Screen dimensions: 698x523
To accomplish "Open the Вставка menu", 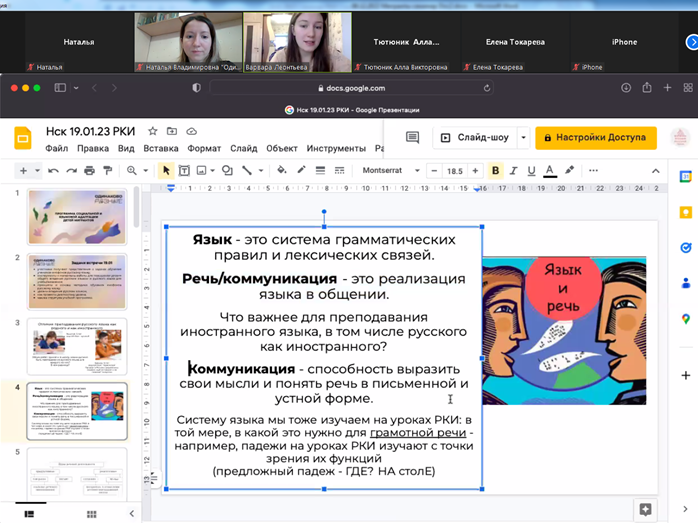I will (x=161, y=149).
